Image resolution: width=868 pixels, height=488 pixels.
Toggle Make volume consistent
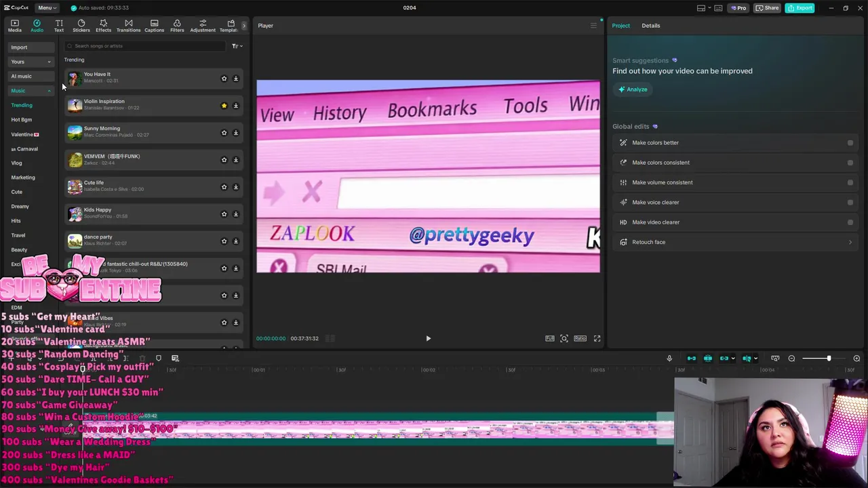pos(850,182)
